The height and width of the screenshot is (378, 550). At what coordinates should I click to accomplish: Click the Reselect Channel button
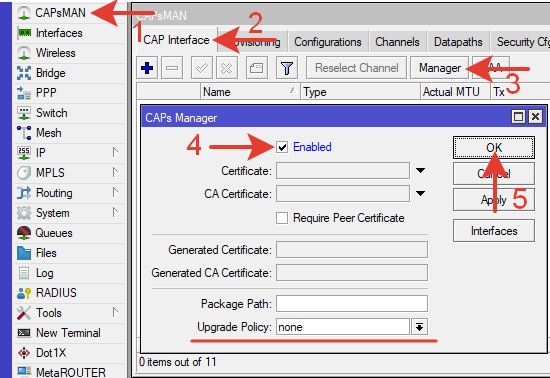[x=356, y=68]
